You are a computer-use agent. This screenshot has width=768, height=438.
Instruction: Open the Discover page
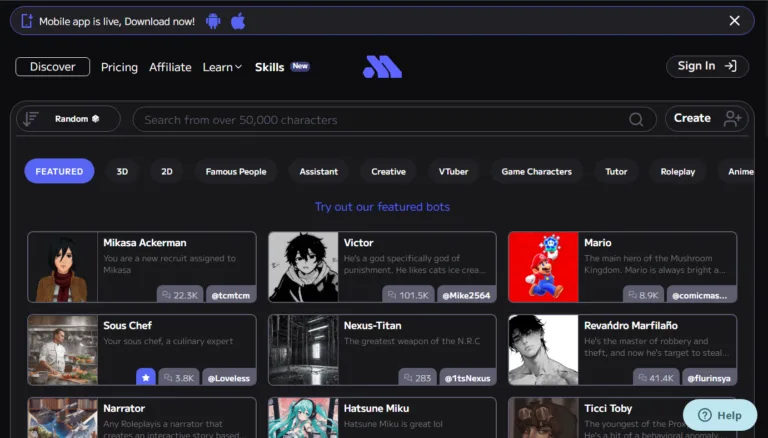52,67
